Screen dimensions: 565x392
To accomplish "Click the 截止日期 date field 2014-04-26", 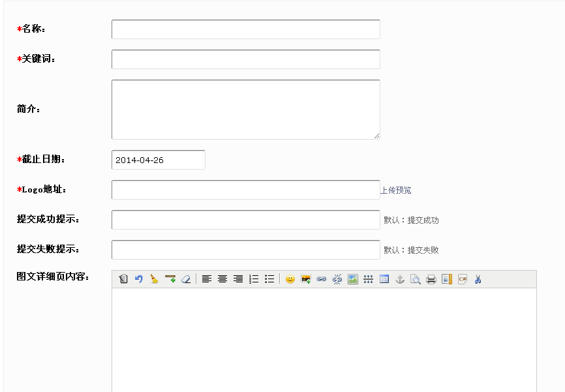I will click(x=159, y=160).
